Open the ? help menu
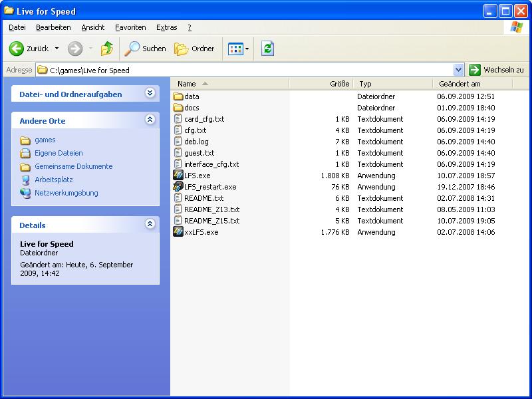The image size is (532, 399). coord(190,27)
